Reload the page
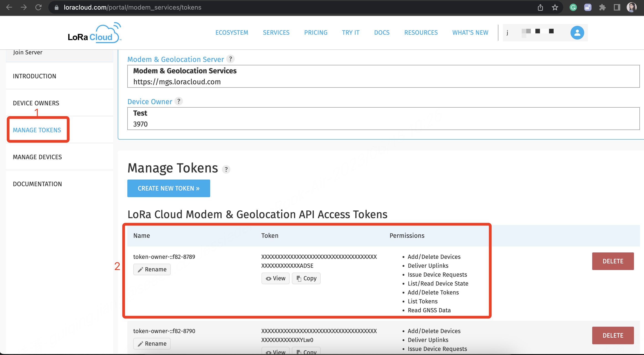 (38, 8)
